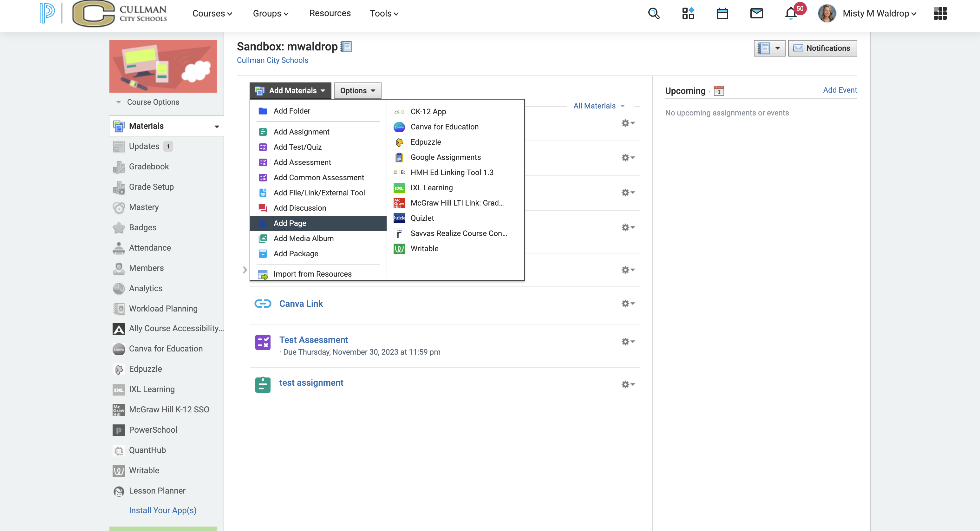Open the All Materials filter dropdown

point(599,106)
